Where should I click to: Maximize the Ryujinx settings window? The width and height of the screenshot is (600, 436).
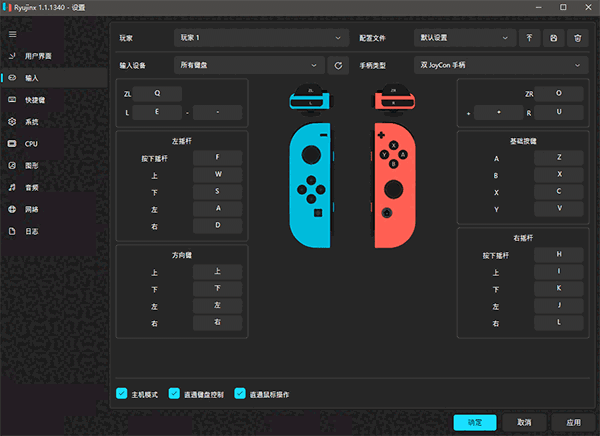tap(563, 7)
